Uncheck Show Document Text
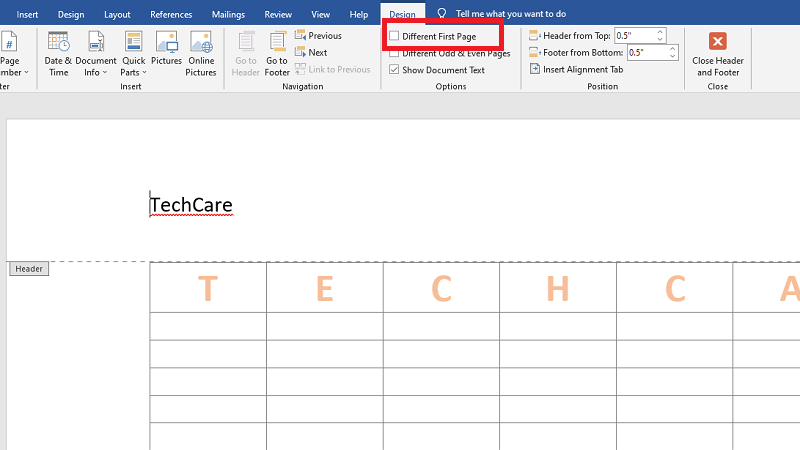Screen dimensions: 800x450 (394, 70)
